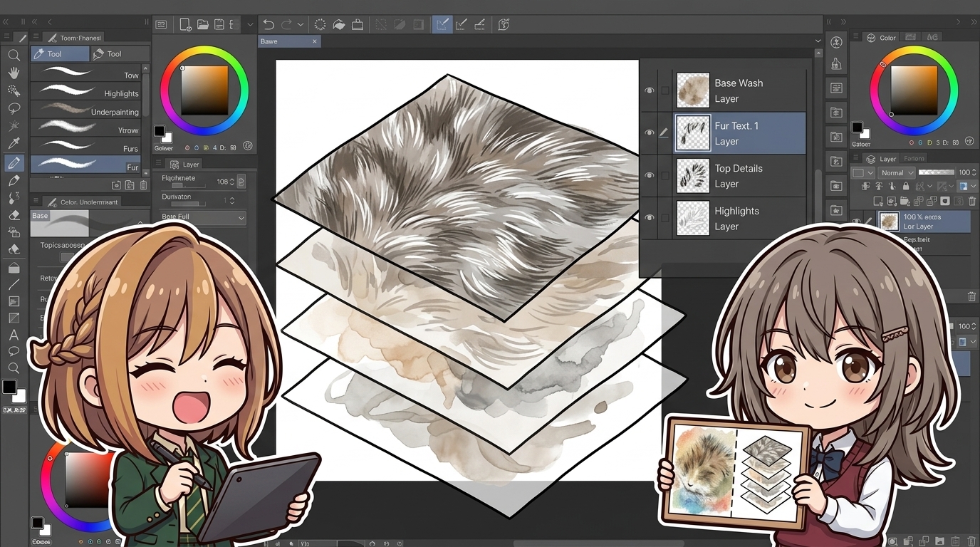Adjust the 108 value stepper arrows
This screenshot has height=547, width=980.
(x=232, y=182)
